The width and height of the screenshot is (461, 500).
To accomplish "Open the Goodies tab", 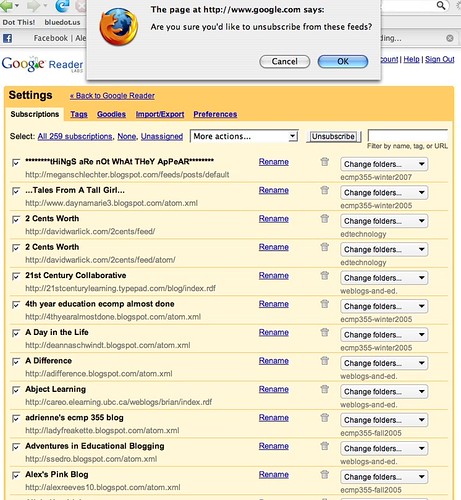I will tap(111, 114).
